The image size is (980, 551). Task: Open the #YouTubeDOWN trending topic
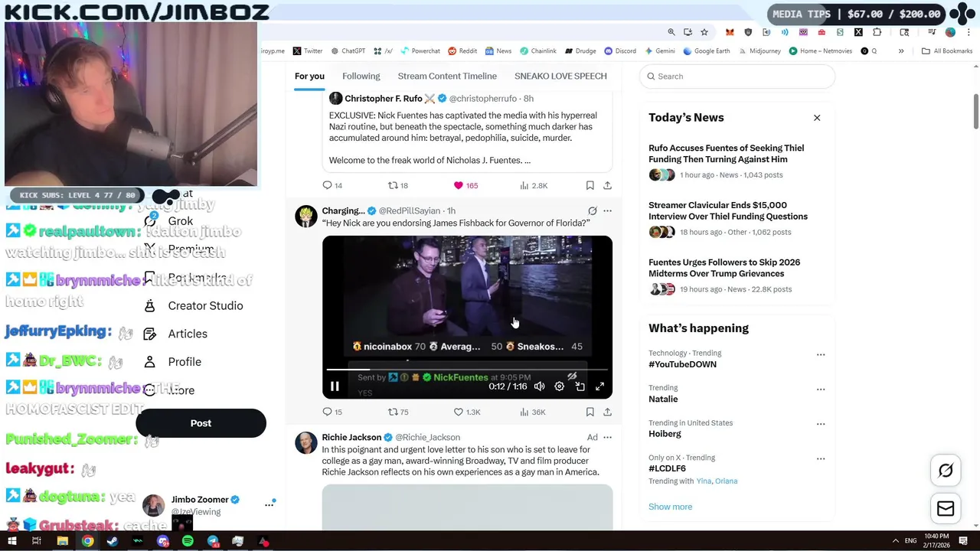682,364
